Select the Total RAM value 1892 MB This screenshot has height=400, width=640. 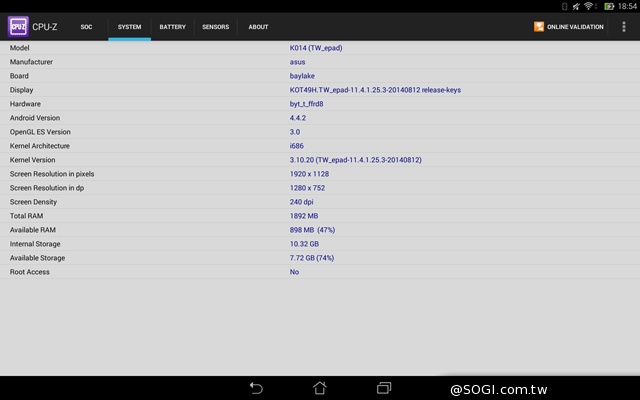pyautogui.click(x=304, y=216)
